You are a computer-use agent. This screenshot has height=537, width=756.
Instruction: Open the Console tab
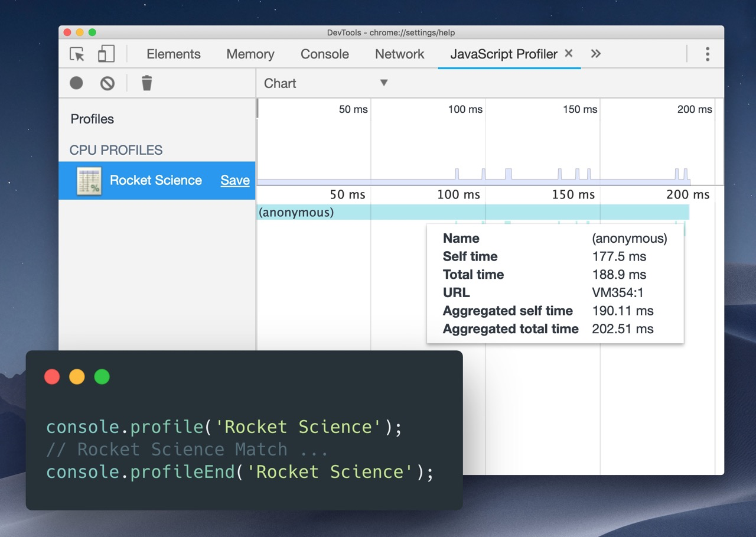325,54
